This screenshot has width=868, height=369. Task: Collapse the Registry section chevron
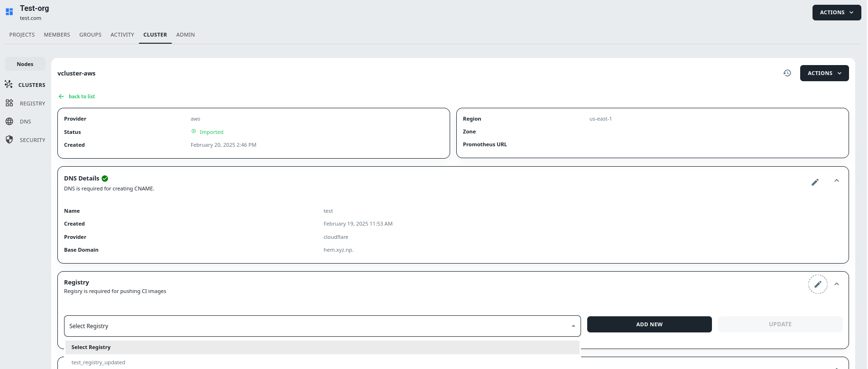tap(837, 284)
